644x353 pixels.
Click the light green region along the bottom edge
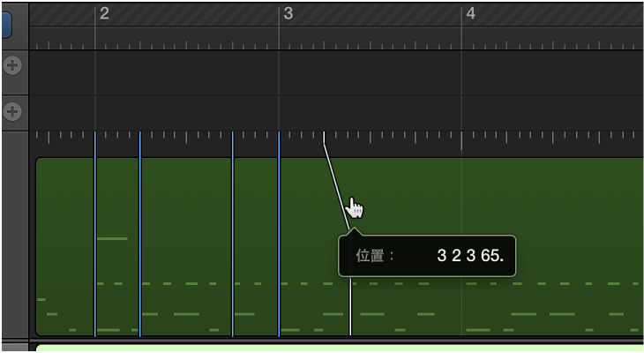pyautogui.click(x=335, y=348)
